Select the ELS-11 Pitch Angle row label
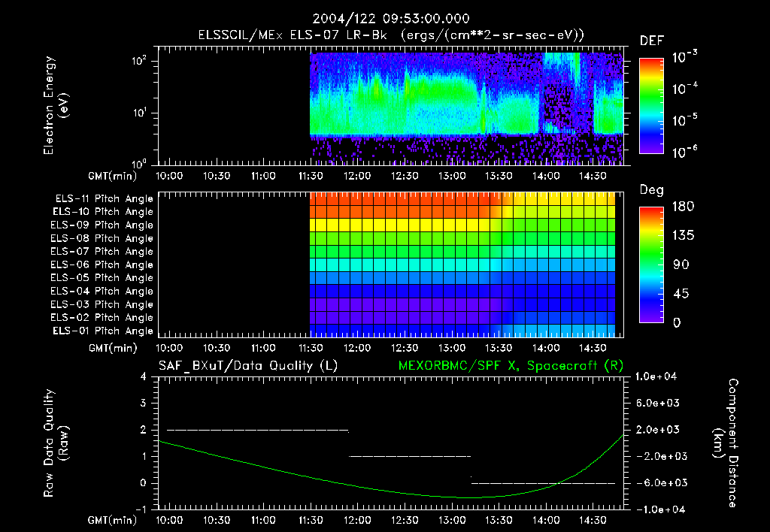 (104, 199)
